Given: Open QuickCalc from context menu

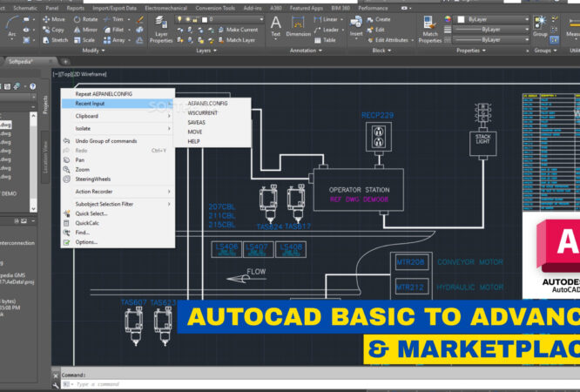Looking at the screenshot, I should (118, 223).
